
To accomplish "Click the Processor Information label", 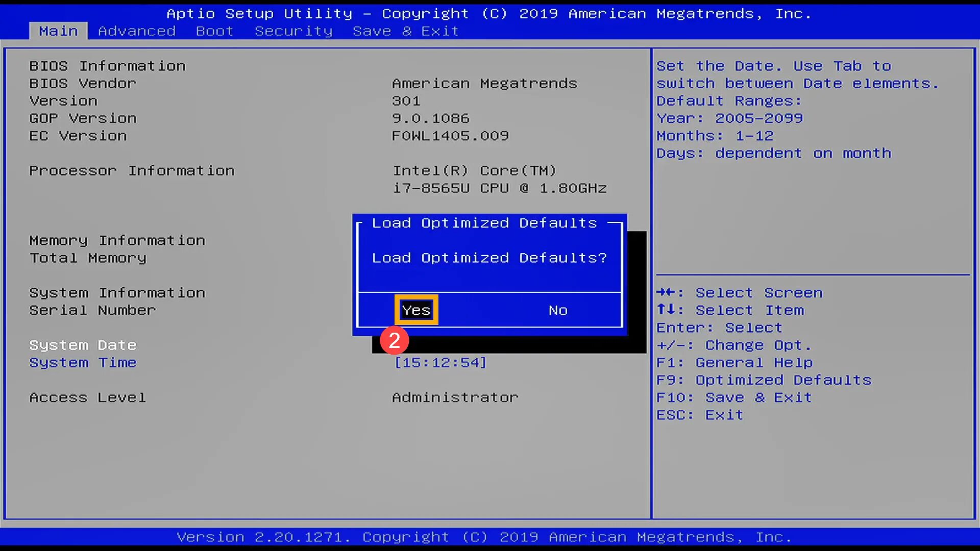I will pos(132,170).
